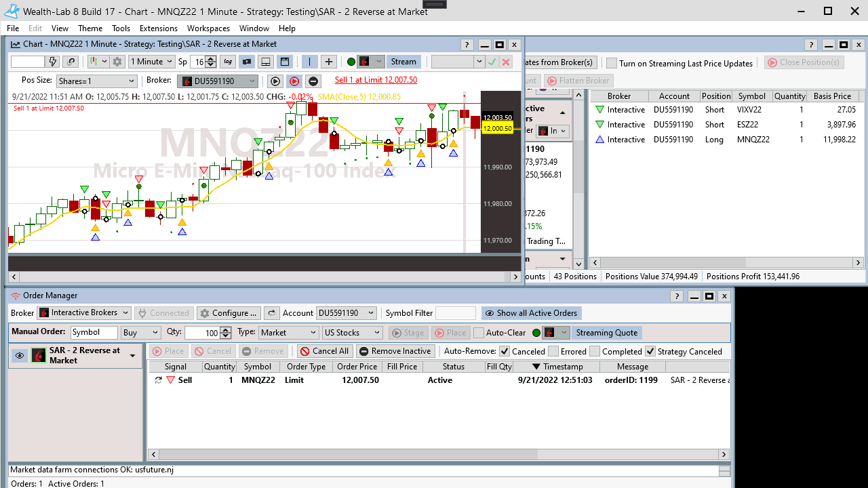This screenshot has height=488, width=868.
Task: Open order Type Market dropdown
Action: 288,333
